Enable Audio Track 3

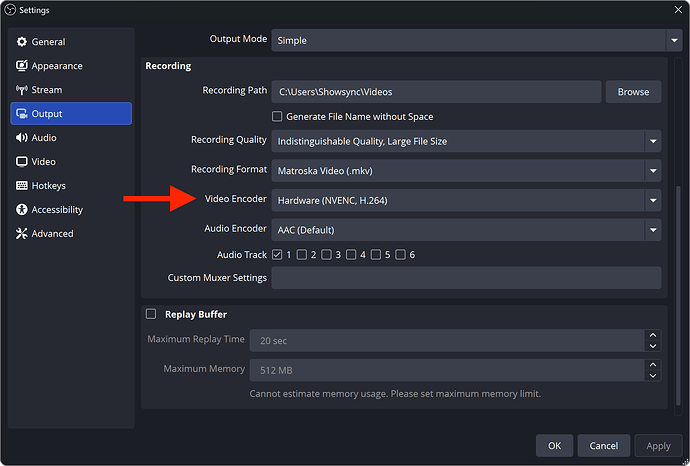[326, 254]
